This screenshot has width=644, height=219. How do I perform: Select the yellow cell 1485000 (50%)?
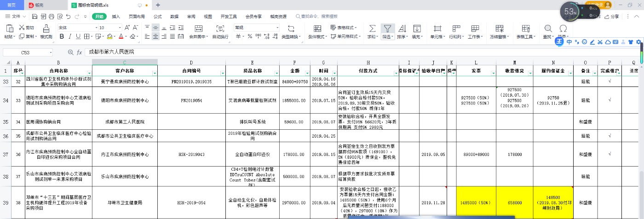pyautogui.click(x=477, y=202)
